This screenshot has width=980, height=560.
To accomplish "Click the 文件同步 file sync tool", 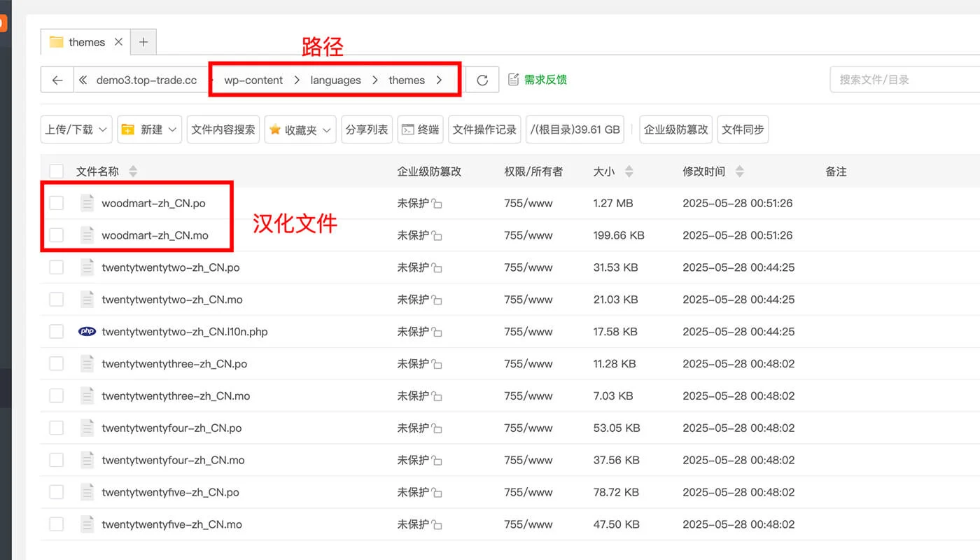I will (742, 129).
